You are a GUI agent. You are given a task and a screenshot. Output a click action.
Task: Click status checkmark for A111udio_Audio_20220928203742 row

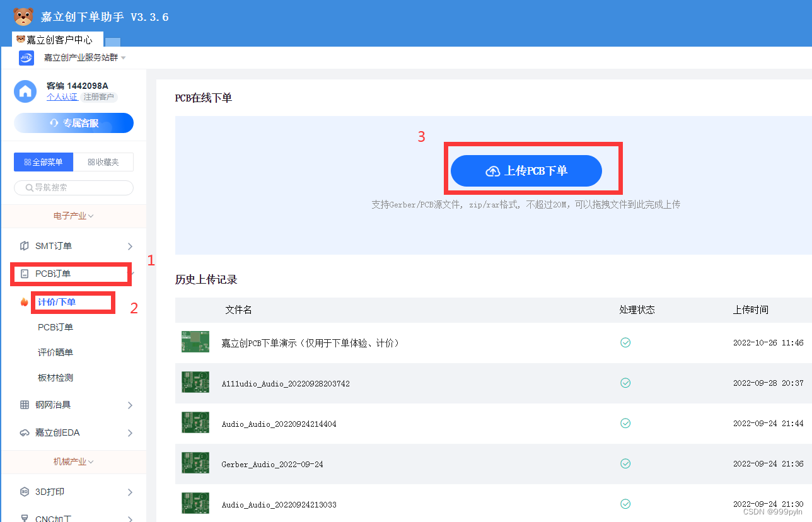click(x=625, y=383)
